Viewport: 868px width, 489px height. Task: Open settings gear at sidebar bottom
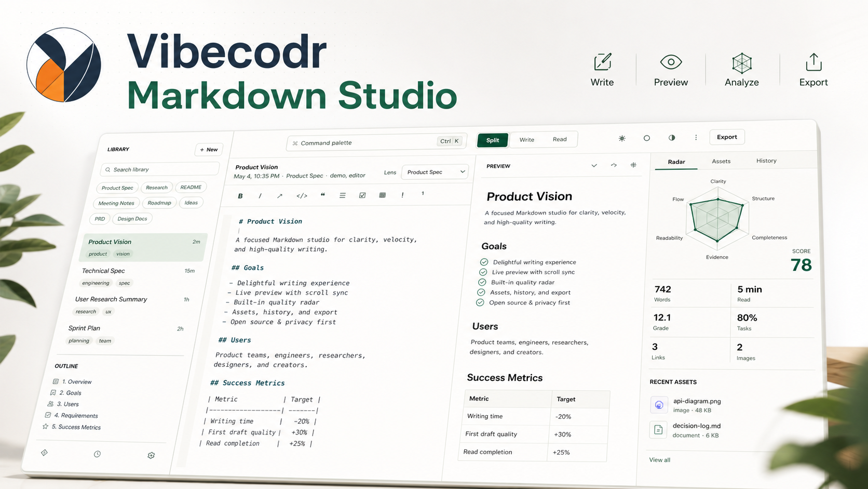pyautogui.click(x=151, y=455)
